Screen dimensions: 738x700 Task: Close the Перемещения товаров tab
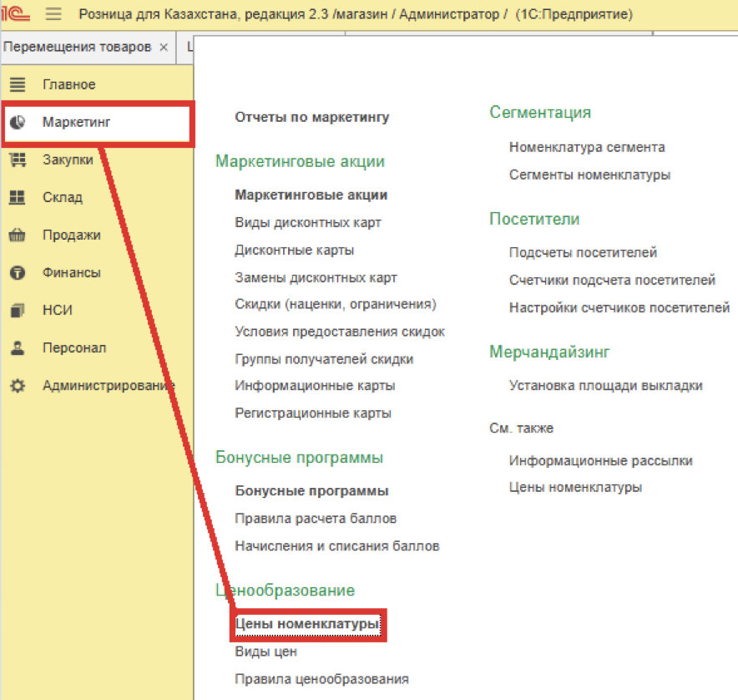click(164, 47)
